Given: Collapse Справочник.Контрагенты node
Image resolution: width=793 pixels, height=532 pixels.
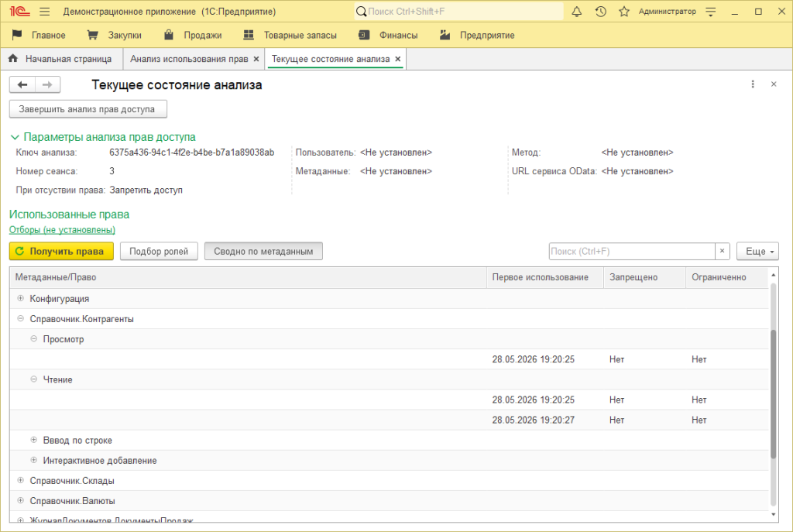Looking at the screenshot, I should click(x=21, y=318).
